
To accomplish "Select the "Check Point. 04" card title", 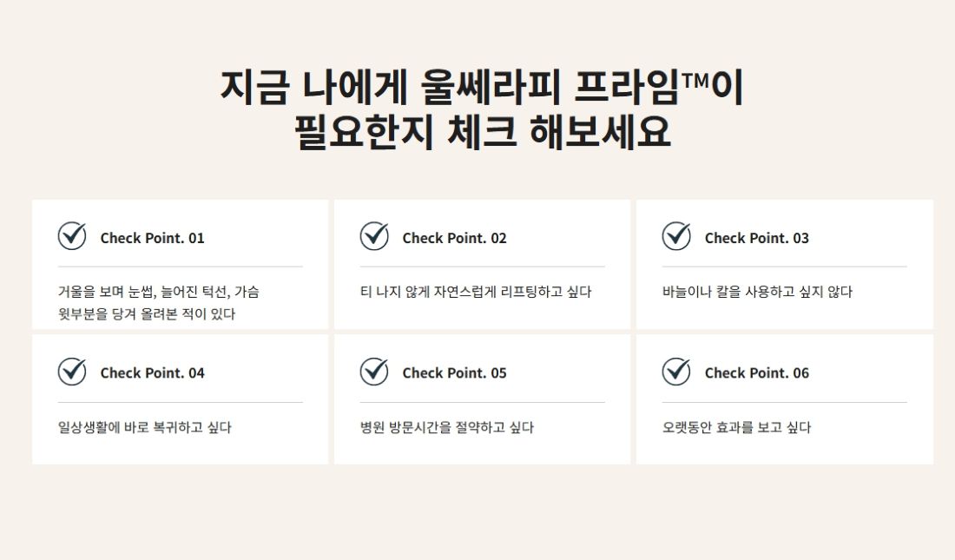I will 152,373.
